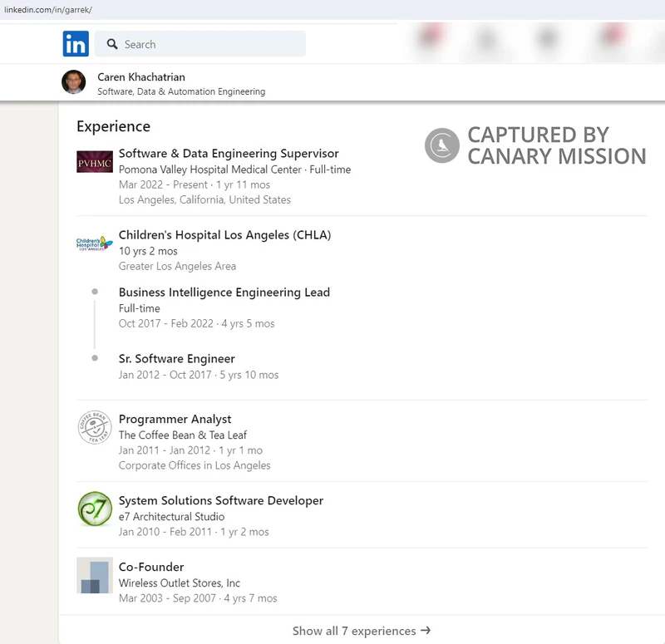Click e7 Architectural Studio company name
The height and width of the screenshot is (644, 665).
coord(171,517)
